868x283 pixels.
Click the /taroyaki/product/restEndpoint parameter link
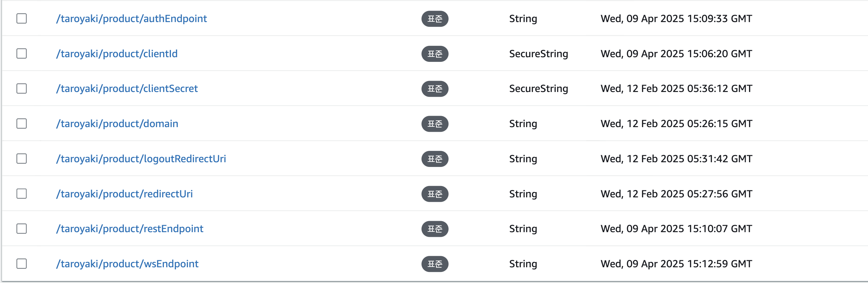129,228
